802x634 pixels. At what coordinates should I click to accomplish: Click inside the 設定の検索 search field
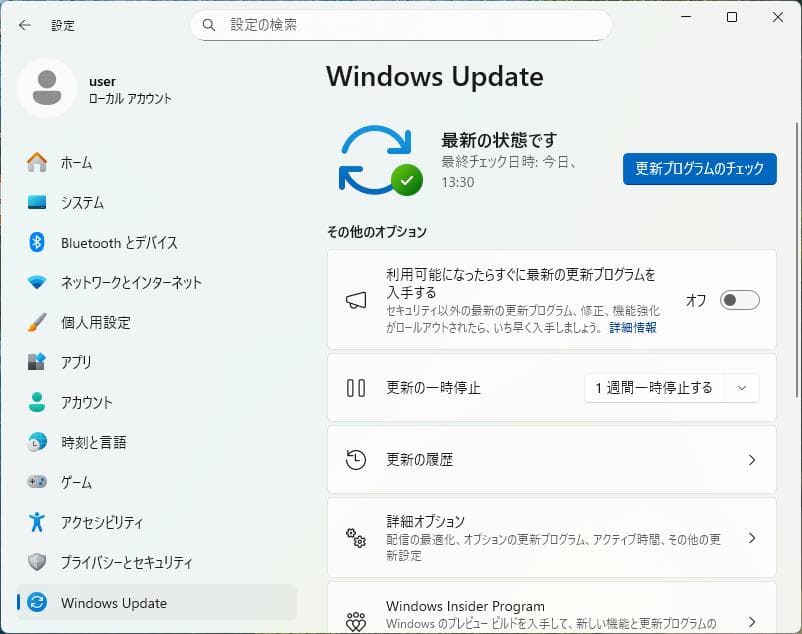[400, 24]
